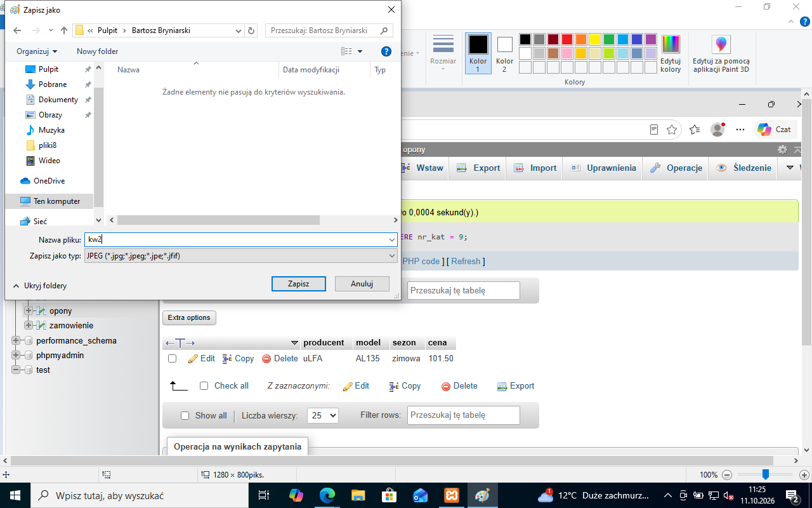The width and height of the screenshot is (812, 508).
Task: Click the Export icon below the table
Action: tap(502, 386)
